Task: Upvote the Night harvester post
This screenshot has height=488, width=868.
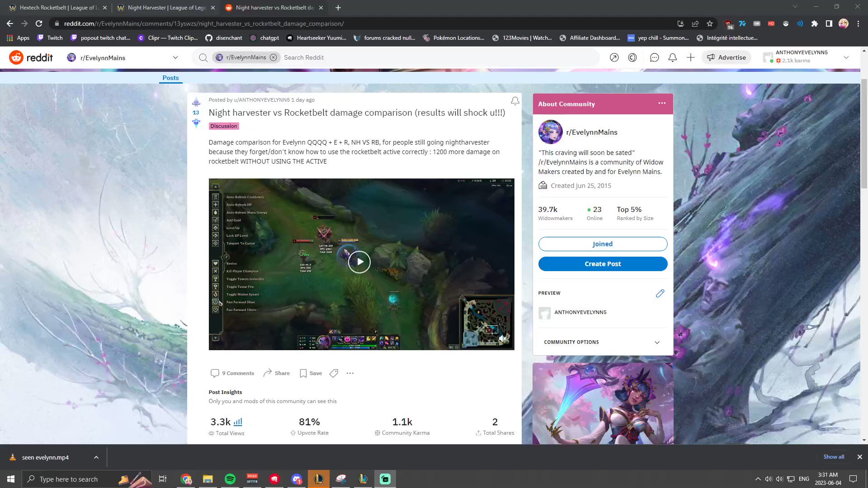Action: tap(196, 102)
